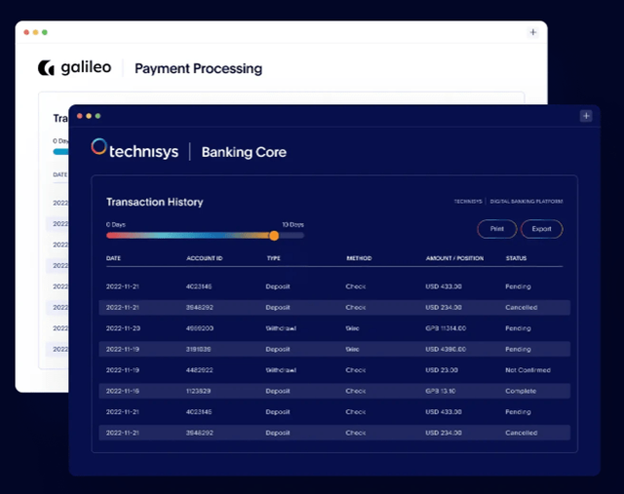624x494 pixels.
Task: Click the gradient day-range slider track
Action: 205,236
